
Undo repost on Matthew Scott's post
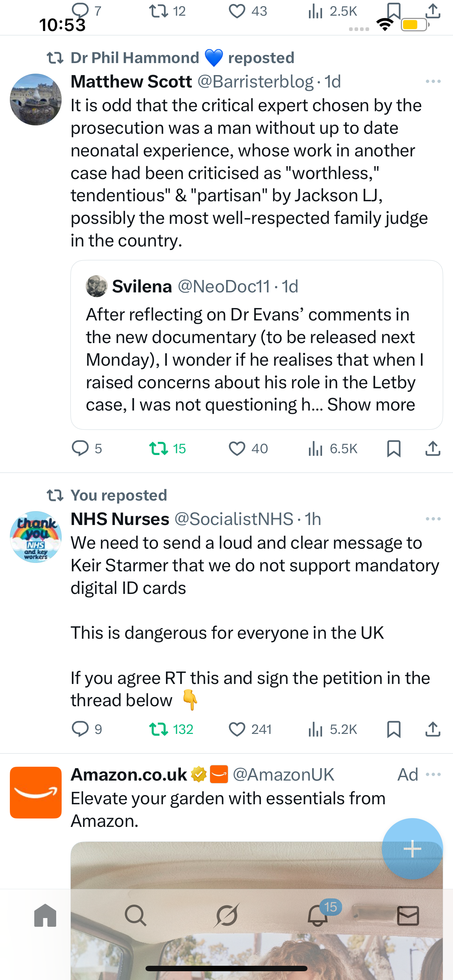tap(159, 448)
